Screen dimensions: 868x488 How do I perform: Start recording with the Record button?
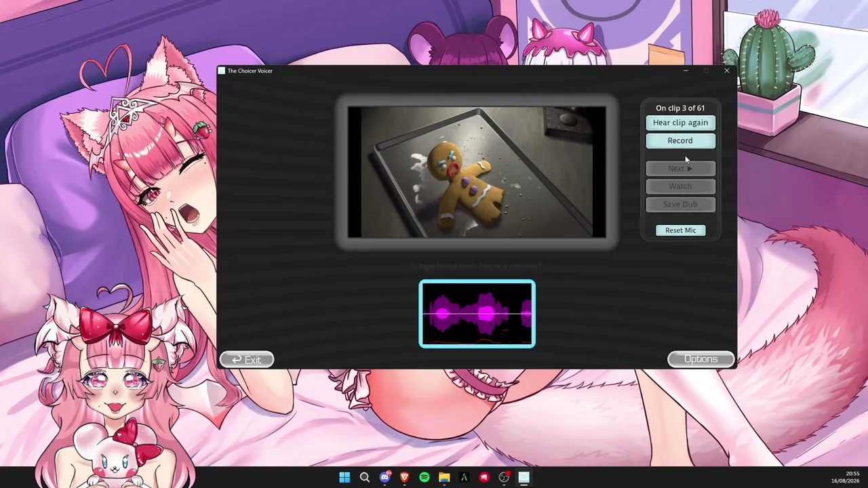point(680,141)
